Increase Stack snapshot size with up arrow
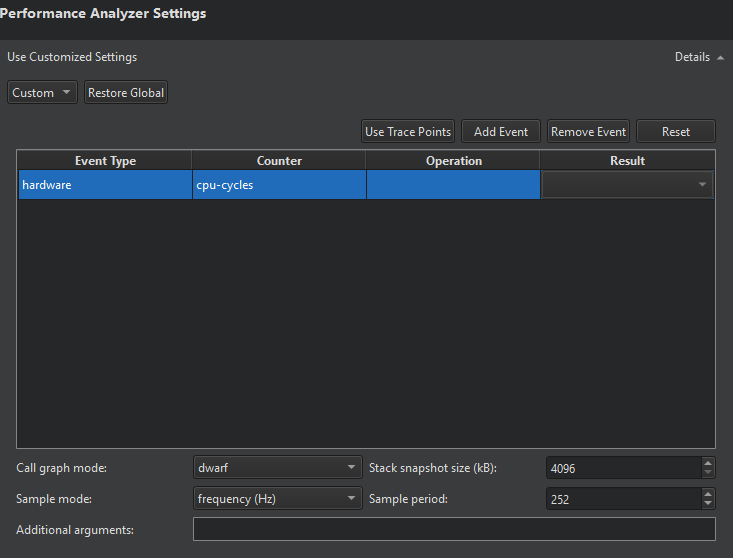 pyautogui.click(x=708, y=463)
